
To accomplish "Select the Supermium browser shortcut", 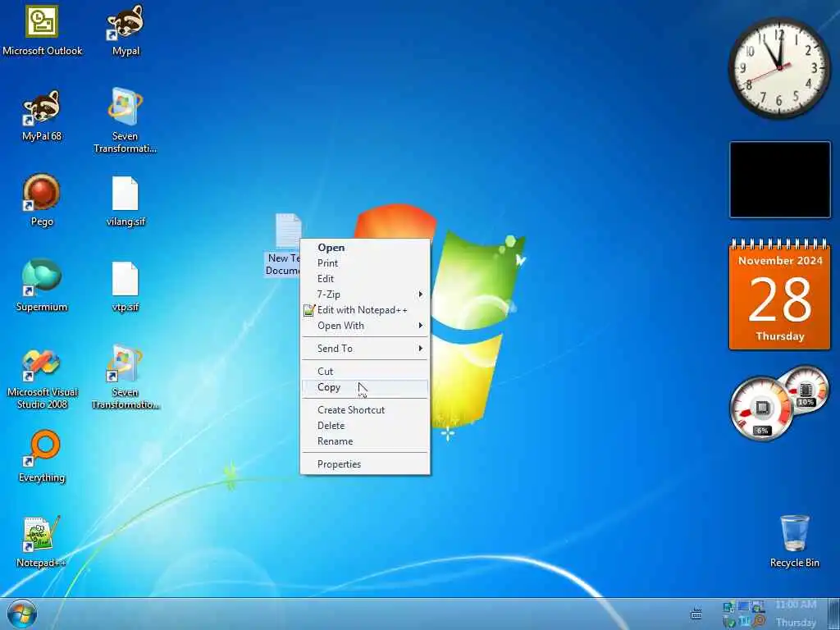I will 42,285.
